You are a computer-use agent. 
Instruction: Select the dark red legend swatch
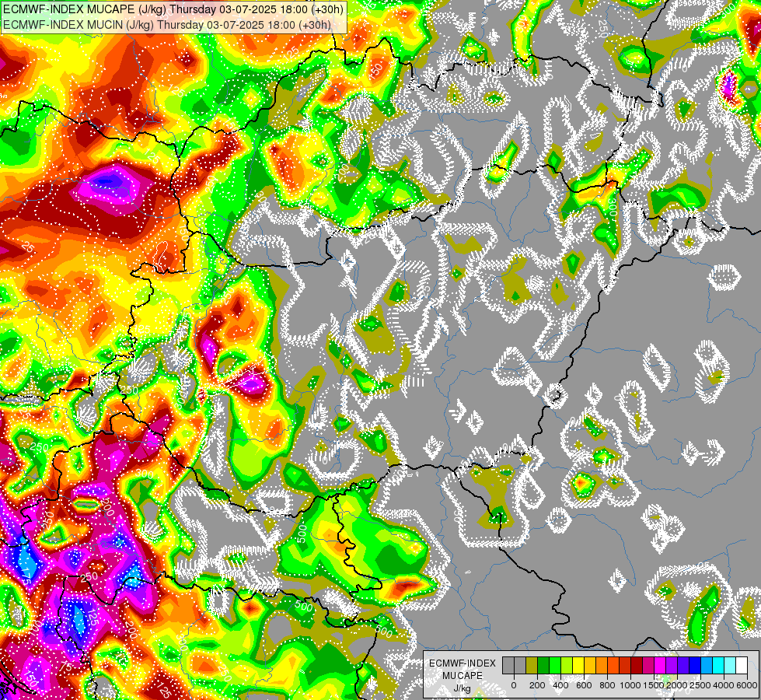click(x=637, y=665)
